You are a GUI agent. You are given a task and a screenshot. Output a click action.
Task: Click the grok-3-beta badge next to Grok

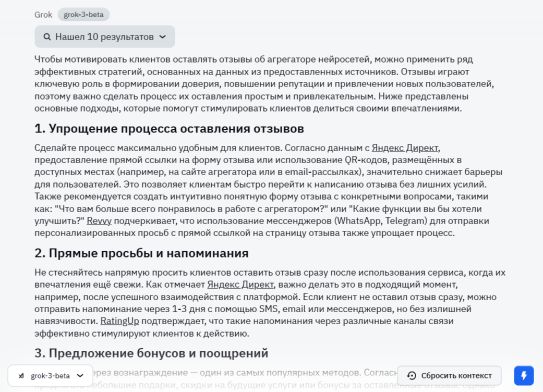pyautogui.click(x=83, y=15)
